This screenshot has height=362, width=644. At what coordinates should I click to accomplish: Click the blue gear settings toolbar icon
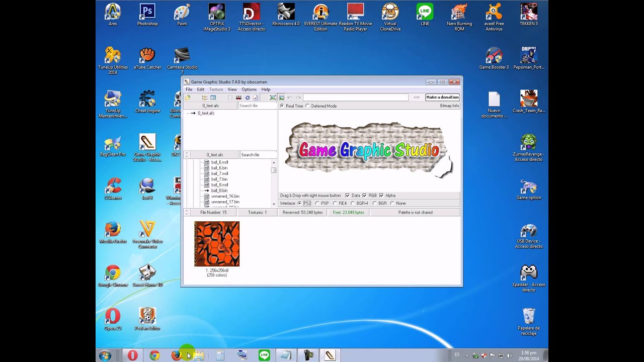click(x=247, y=98)
